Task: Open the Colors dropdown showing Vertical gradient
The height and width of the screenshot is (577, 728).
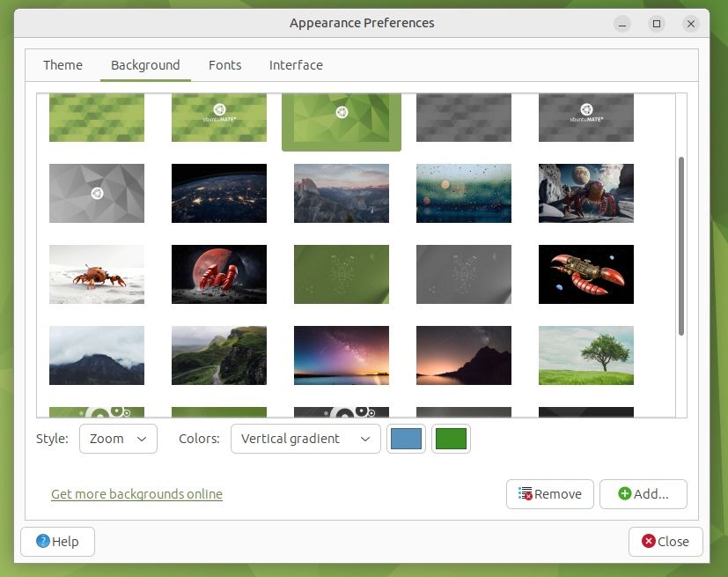Action: click(x=305, y=438)
